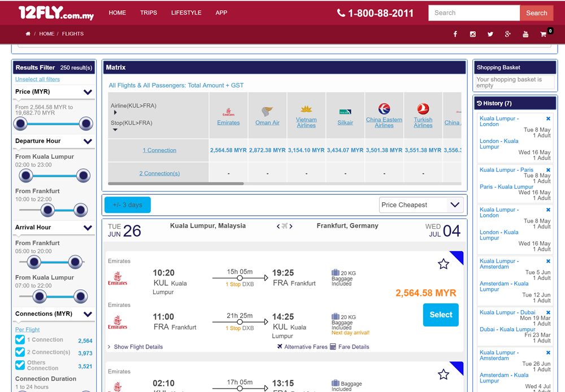565x392 pixels.
Task: Click the Emirates logo in matrix
Action: click(228, 112)
